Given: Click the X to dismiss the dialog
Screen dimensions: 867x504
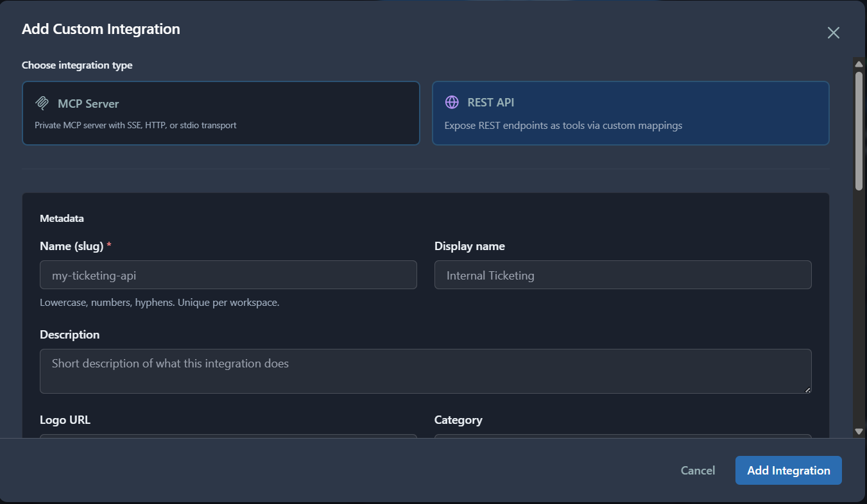Looking at the screenshot, I should pos(833,32).
